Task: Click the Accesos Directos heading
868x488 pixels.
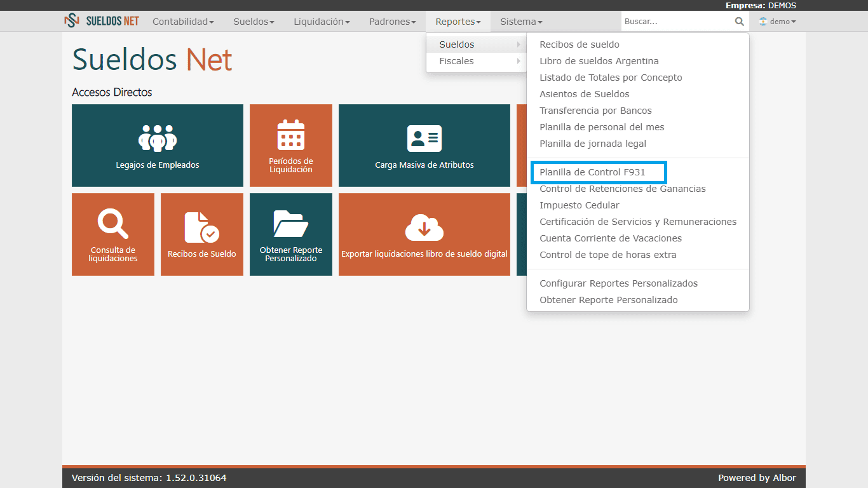Action: point(112,92)
